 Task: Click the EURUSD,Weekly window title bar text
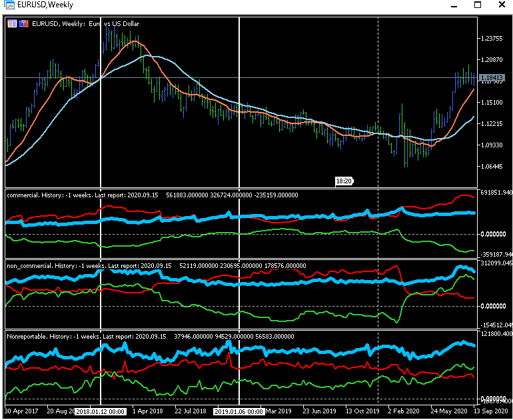coord(45,5)
